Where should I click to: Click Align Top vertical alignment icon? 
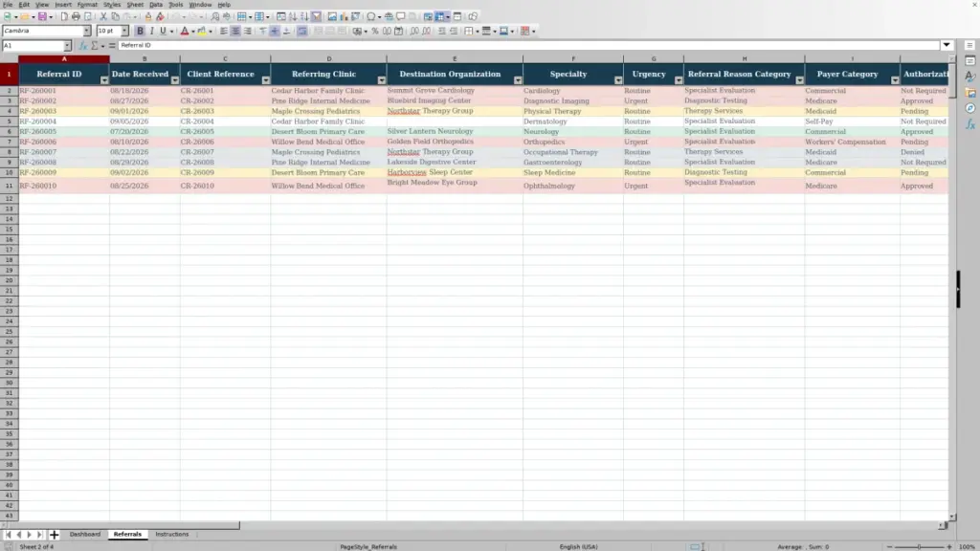[x=263, y=31]
